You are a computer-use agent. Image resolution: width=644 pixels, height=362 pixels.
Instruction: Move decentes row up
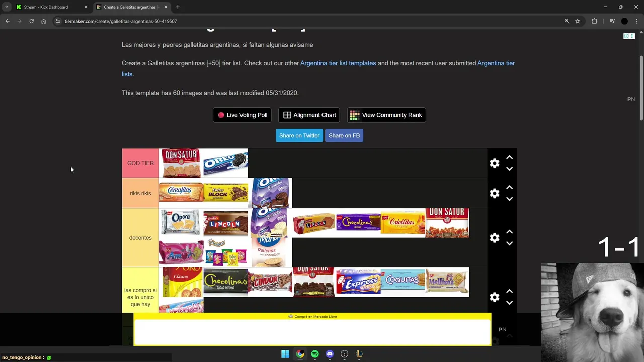point(509,232)
